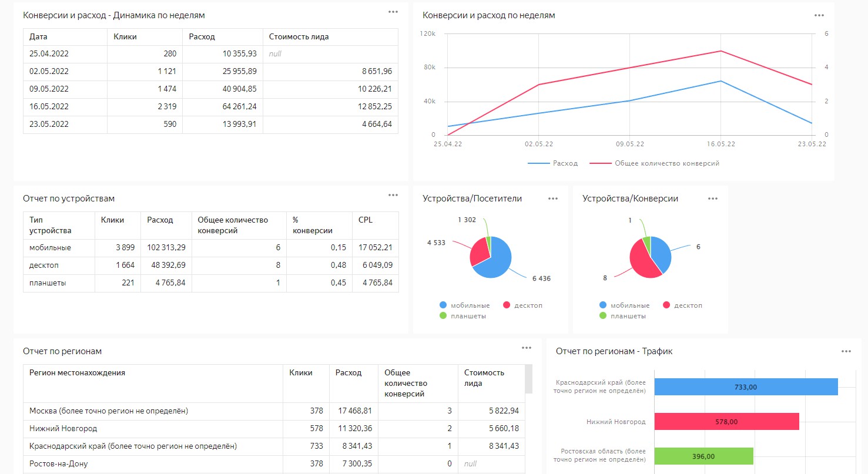Click the blue мобильные slice in the Посетители pie
868x474 pixels.
(497, 261)
